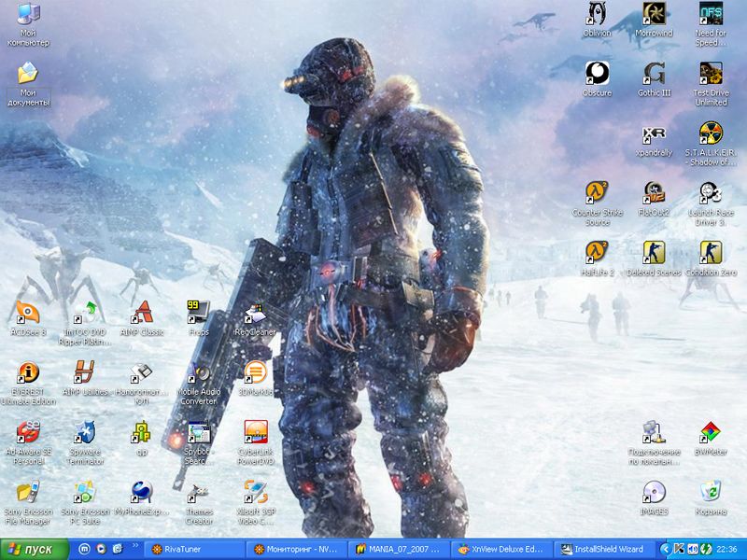Viewport: 747px width, 560px height.
Task: Select the Obscure game icon
Action: (x=597, y=74)
